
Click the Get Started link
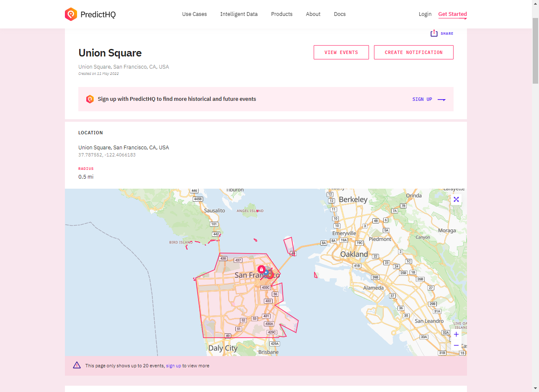[x=452, y=14]
